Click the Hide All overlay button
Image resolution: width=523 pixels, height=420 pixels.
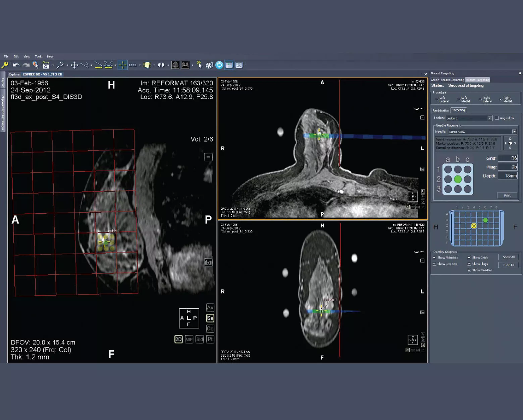(509, 265)
